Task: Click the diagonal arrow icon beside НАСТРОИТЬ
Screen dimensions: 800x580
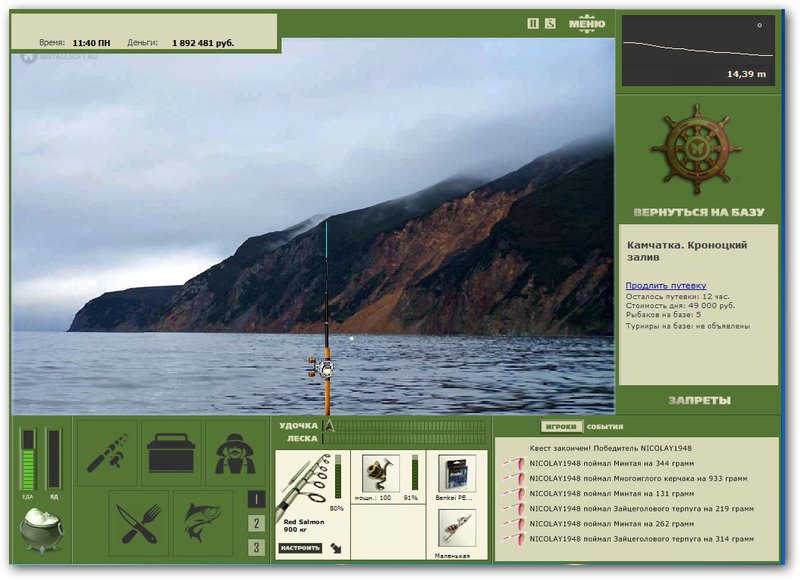Action: click(x=337, y=548)
